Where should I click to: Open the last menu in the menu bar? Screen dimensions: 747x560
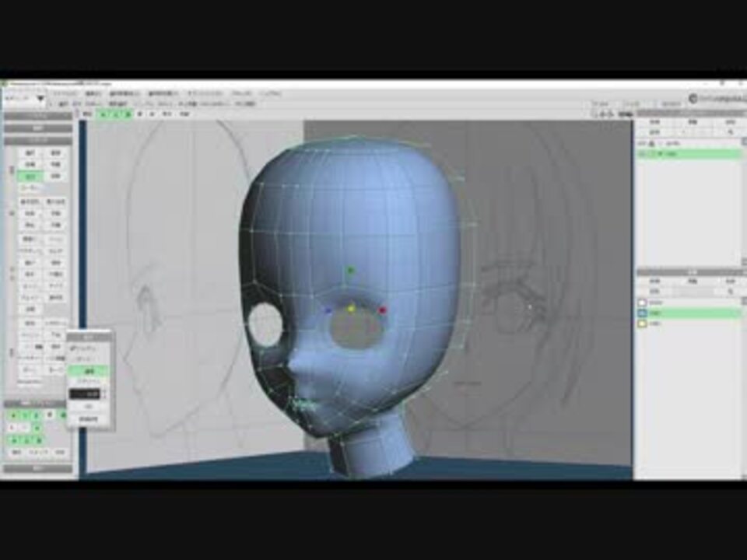click(270, 93)
